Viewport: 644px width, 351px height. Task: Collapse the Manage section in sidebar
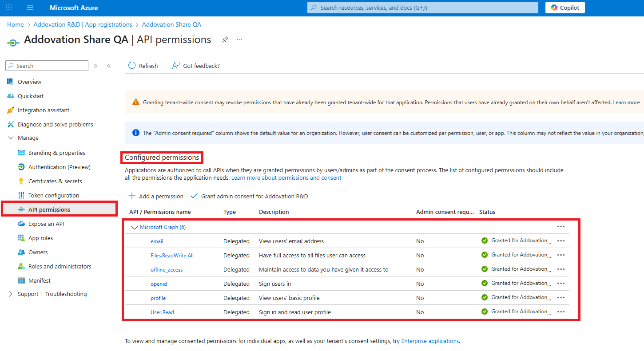pos(11,138)
